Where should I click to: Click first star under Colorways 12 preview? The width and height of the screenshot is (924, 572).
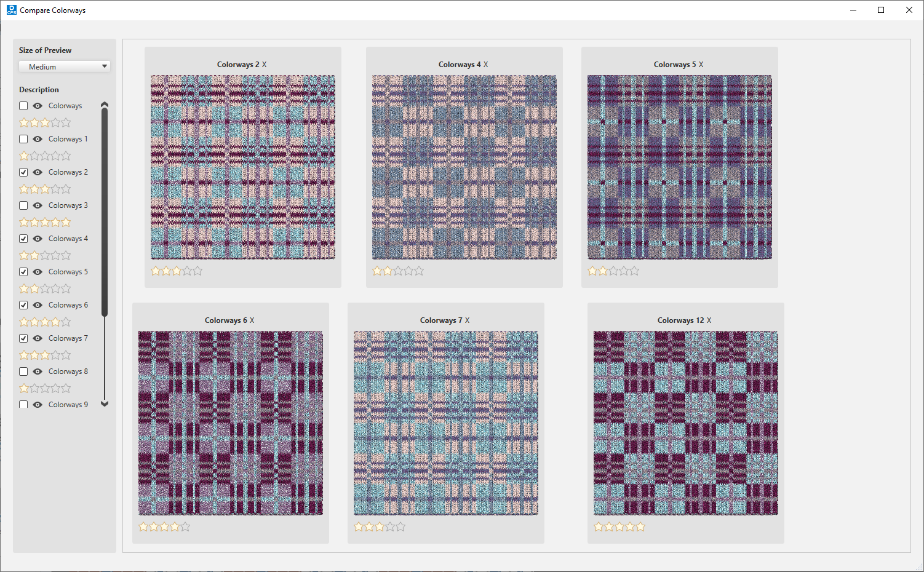pos(599,527)
